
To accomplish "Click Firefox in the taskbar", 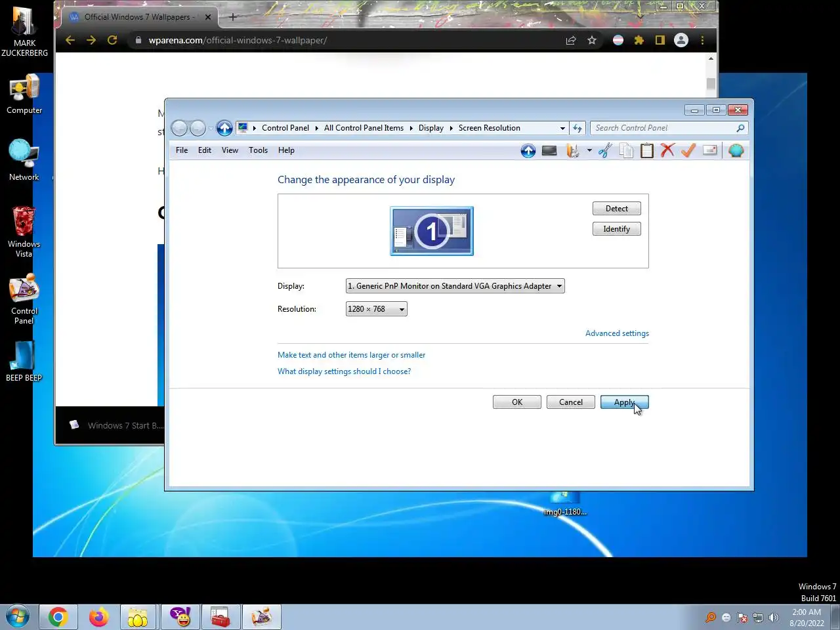I will (x=98, y=617).
